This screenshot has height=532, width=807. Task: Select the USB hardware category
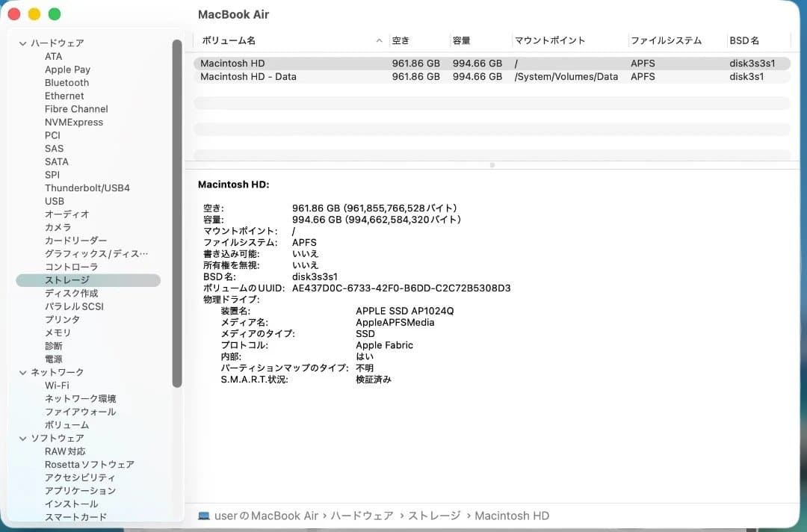coord(55,201)
